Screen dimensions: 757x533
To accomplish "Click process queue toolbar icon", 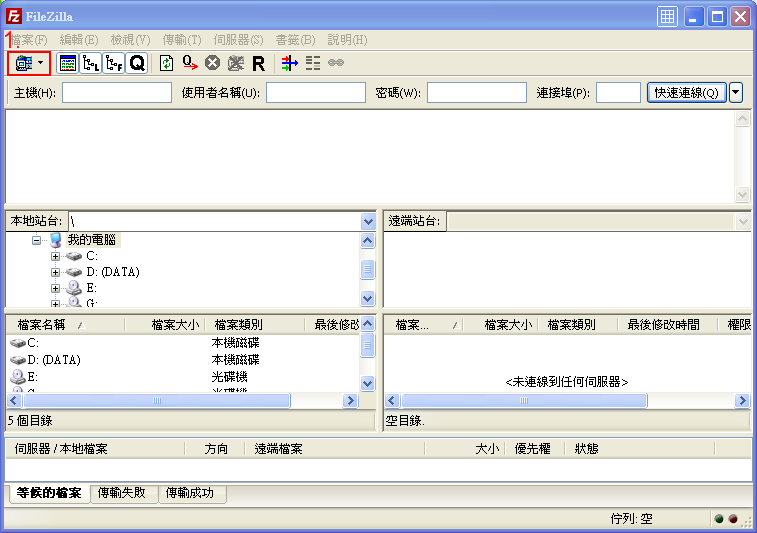I will [190, 63].
